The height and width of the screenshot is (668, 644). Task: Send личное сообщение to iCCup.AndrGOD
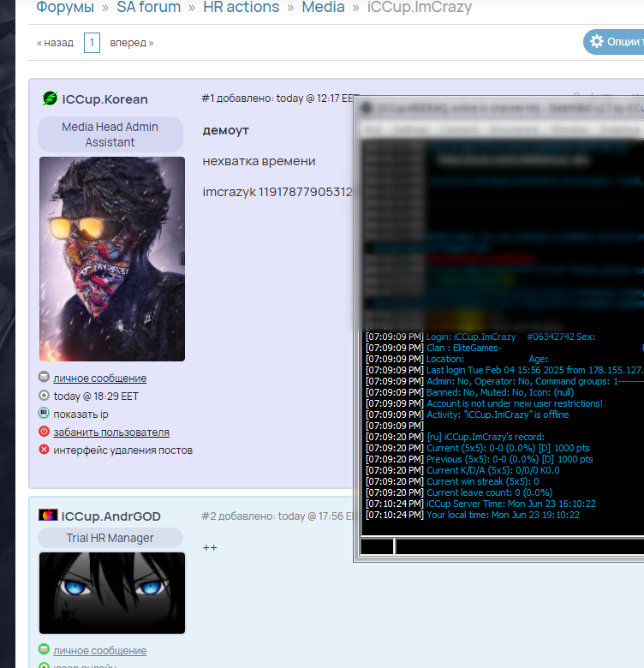[100, 651]
